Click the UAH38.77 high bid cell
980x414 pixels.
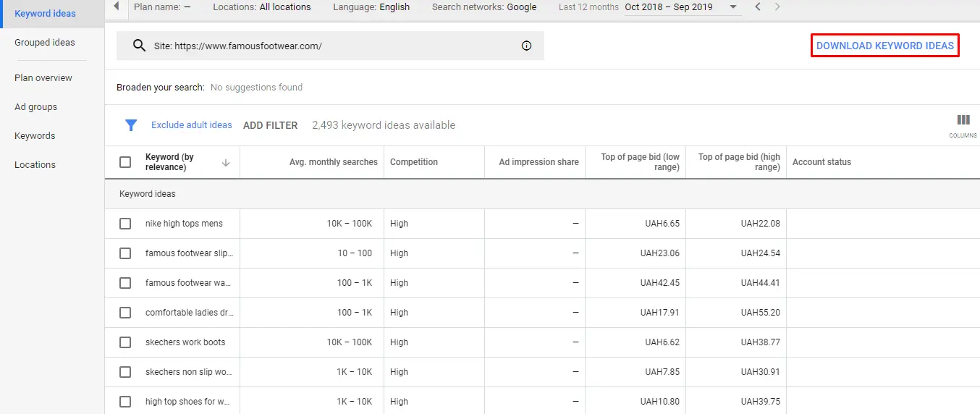pyautogui.click(x=761, y=342)
